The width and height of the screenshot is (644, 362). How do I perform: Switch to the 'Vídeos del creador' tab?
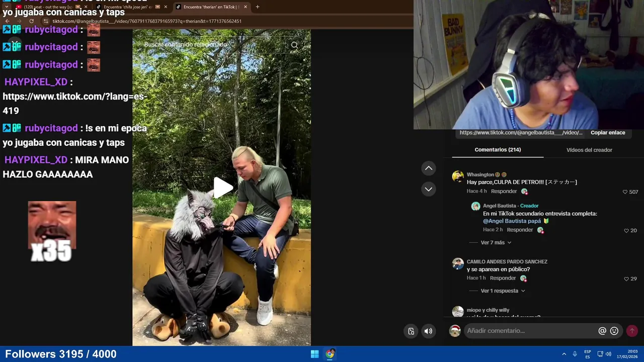(589, 150)
